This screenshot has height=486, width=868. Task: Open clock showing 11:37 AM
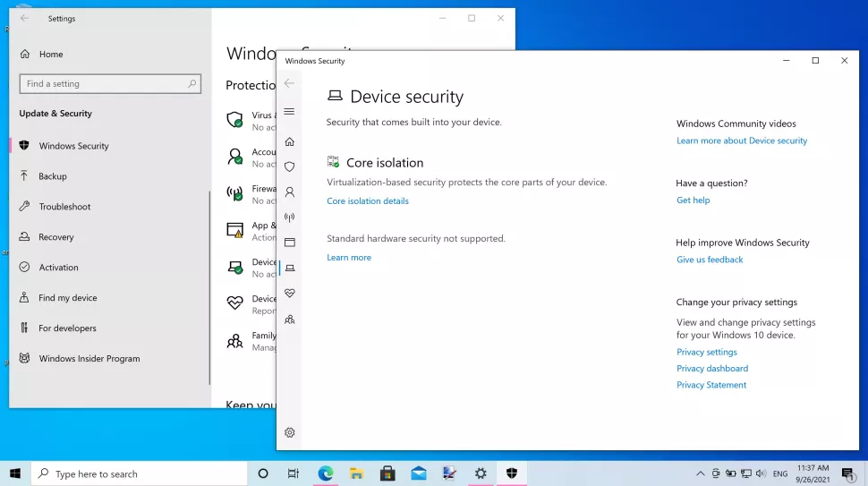[x=813, y=473]
